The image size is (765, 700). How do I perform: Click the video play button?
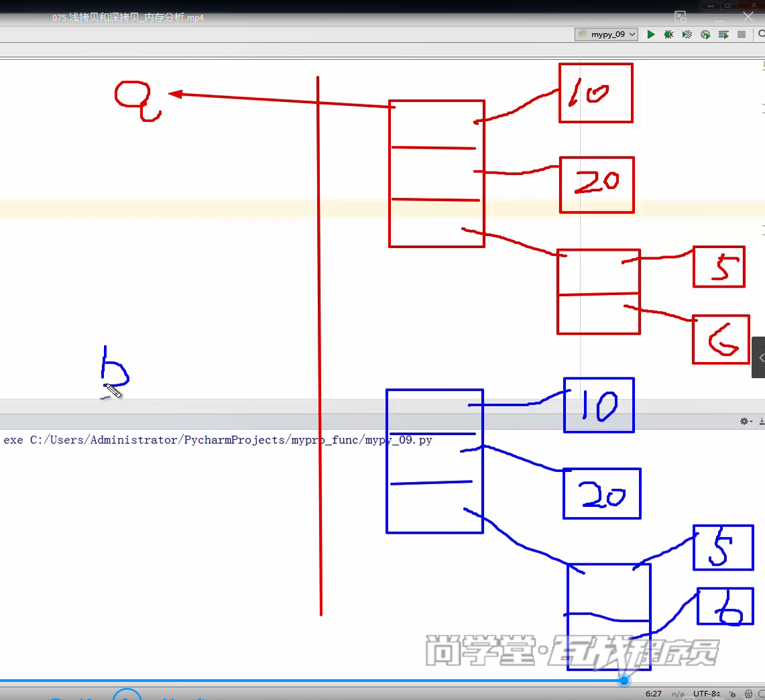(126, 695)
